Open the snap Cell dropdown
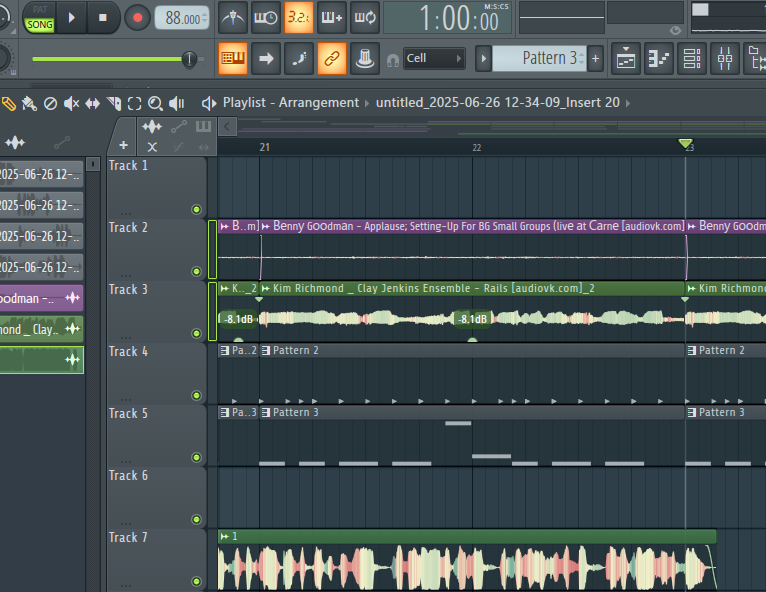The width and height of the screenshot is (766, 592). 434,58
